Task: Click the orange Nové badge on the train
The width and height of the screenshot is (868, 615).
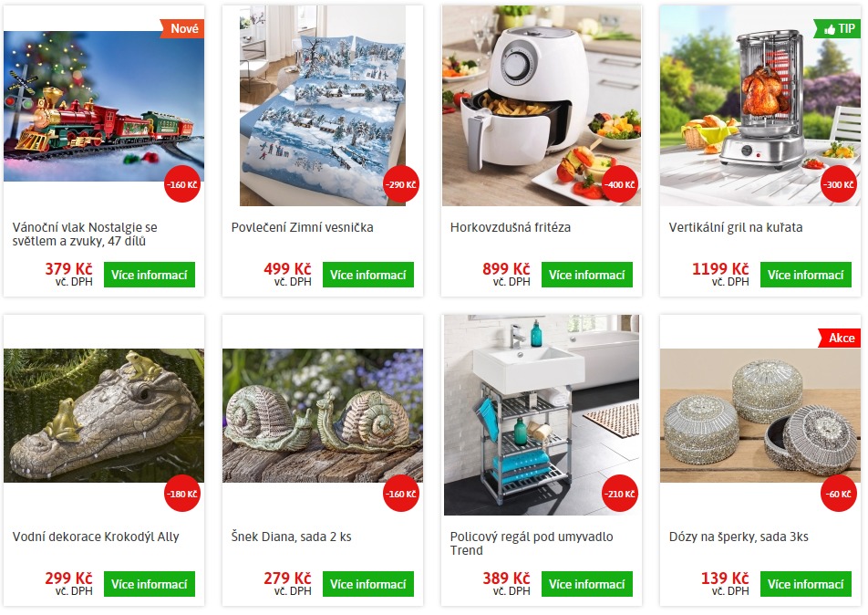Action: pos(182,29)
